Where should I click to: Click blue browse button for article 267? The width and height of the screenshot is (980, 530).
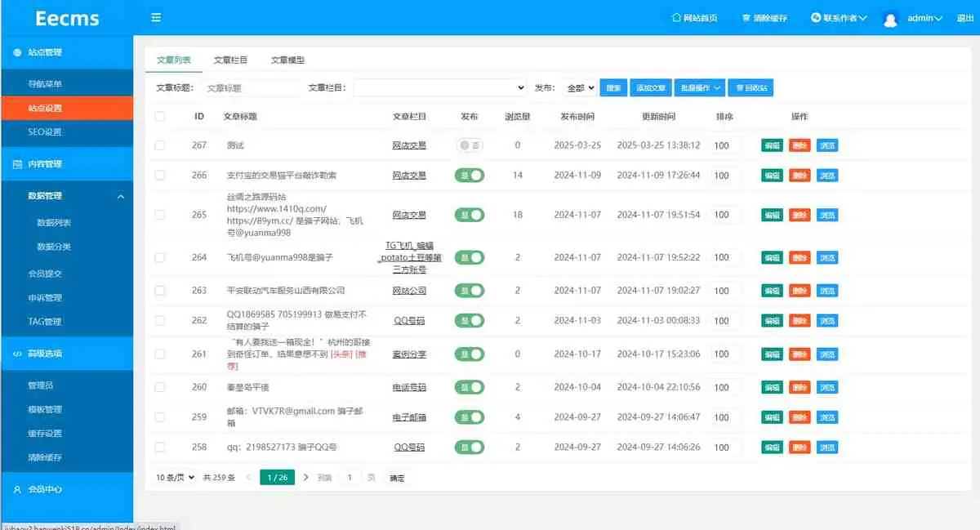[x=827, y=145]
